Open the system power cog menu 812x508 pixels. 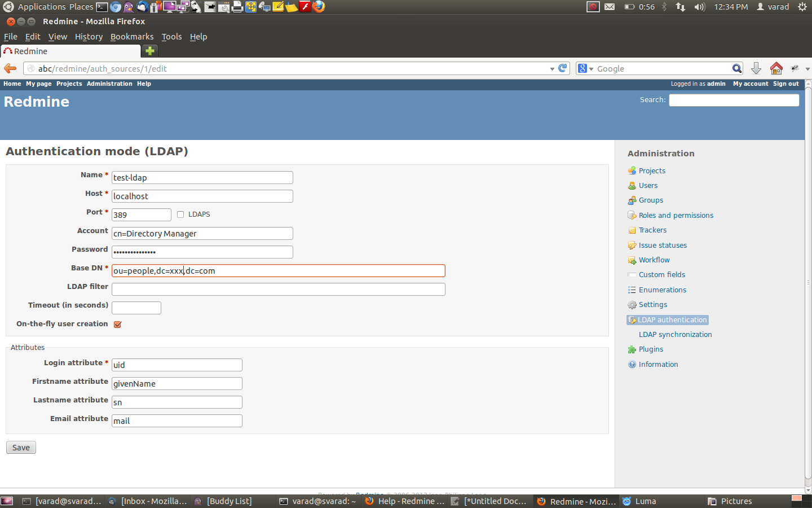pos(802,7)
